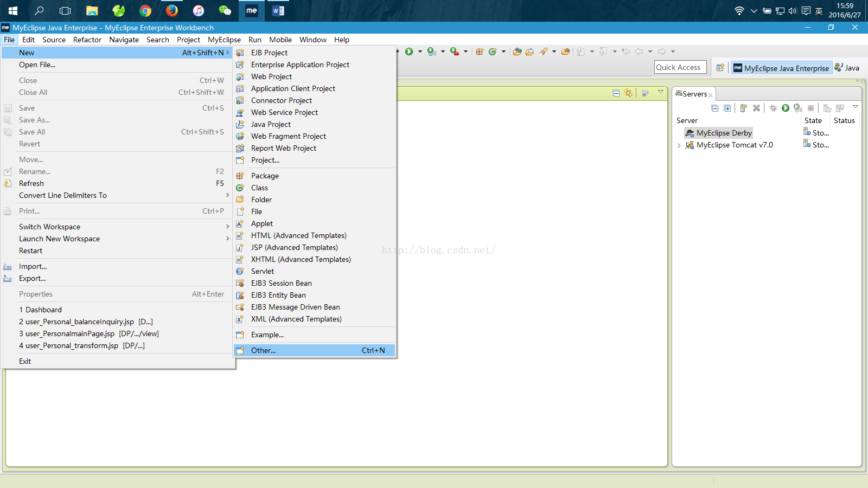Click the red Stop Server icon
Image resolution: width=868 pixels, height=488 pixels.
click(x=811, y=108)
